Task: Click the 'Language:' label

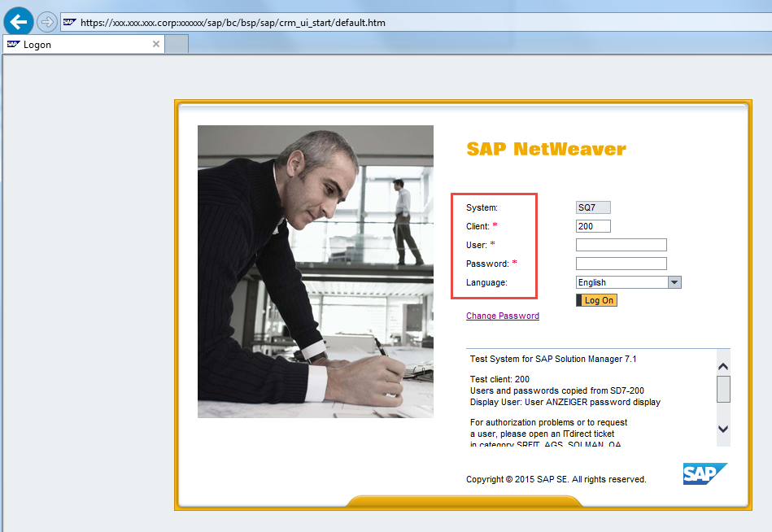Action: coord(486,282)
